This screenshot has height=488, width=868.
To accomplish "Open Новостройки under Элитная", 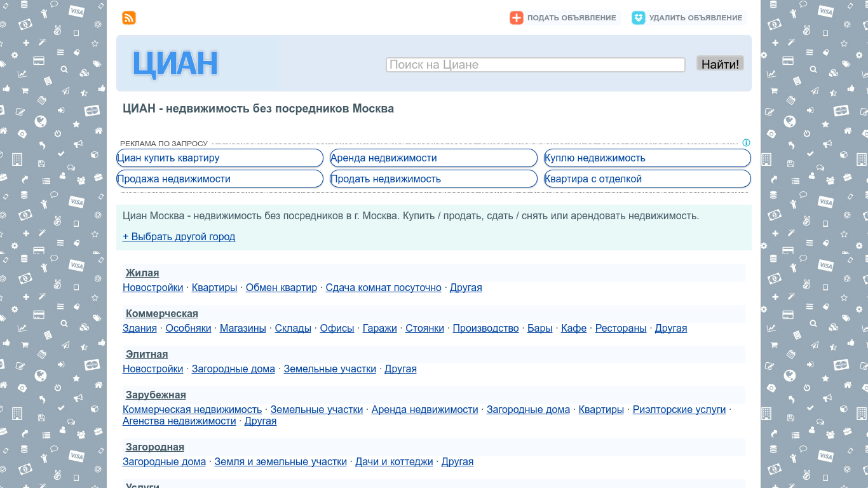I will [153, 369].
